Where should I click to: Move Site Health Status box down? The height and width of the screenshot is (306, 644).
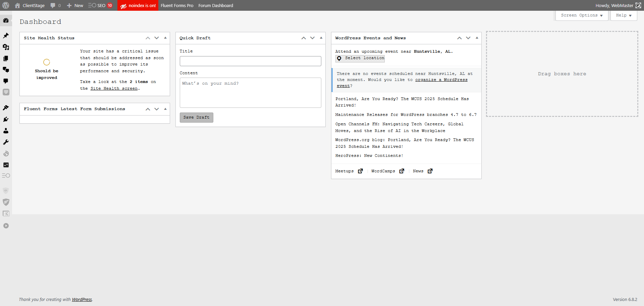coord(157,38)
